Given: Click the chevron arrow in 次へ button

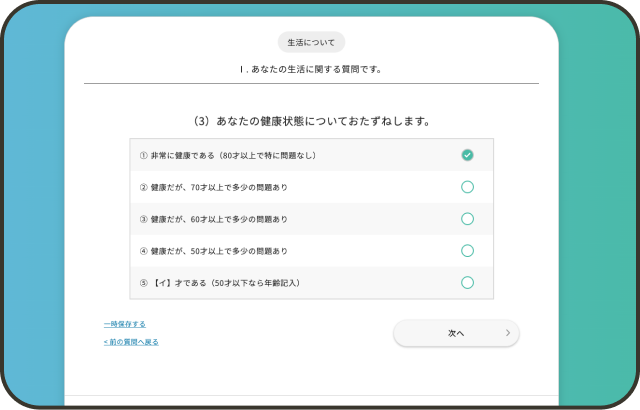Looking at the screenshot, I should [508, 333].
